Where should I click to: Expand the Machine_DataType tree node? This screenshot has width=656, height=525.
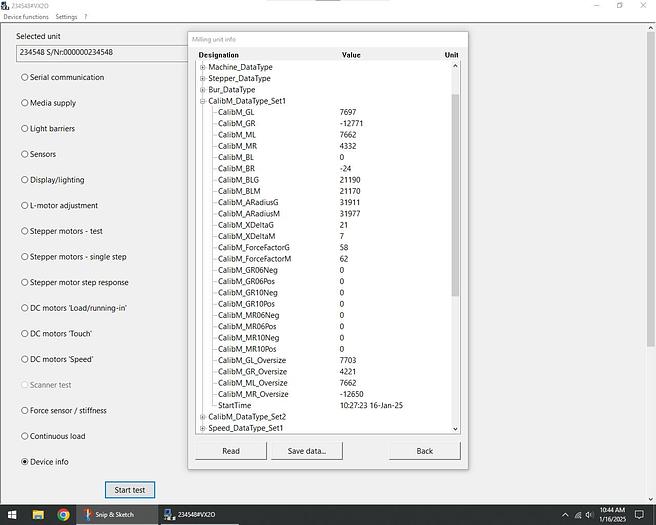click(203, 67)
